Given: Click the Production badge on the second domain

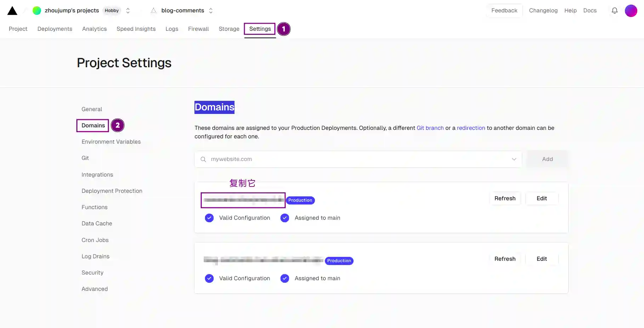Looking at the screenshot, I should (x=339, y=261).
